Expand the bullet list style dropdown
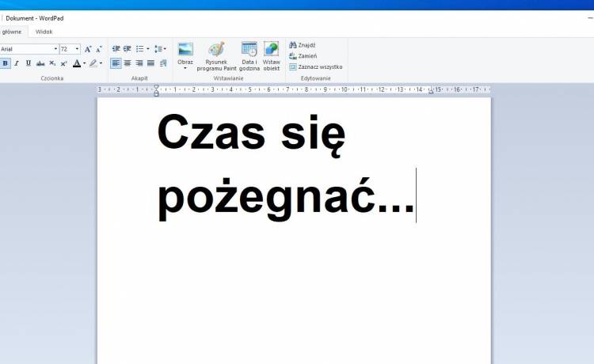This screenshot has height=364, width=594. click(x=148, y=49)
